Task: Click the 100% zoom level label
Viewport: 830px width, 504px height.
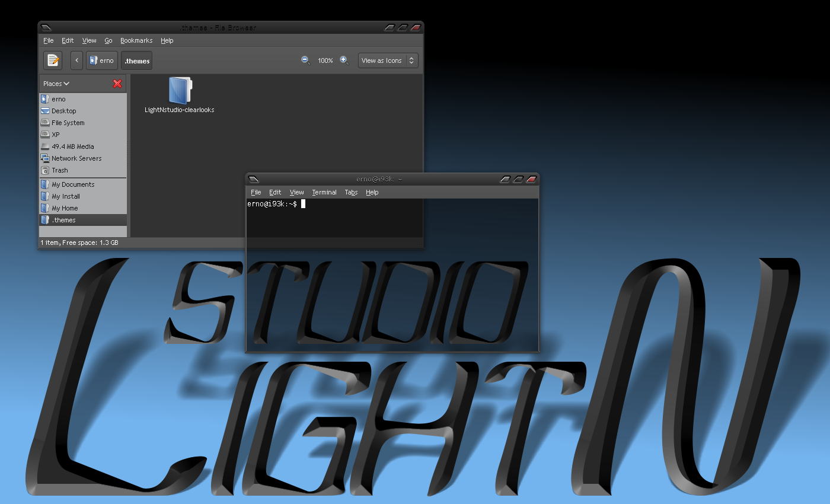Action: [x=325, y=60]
